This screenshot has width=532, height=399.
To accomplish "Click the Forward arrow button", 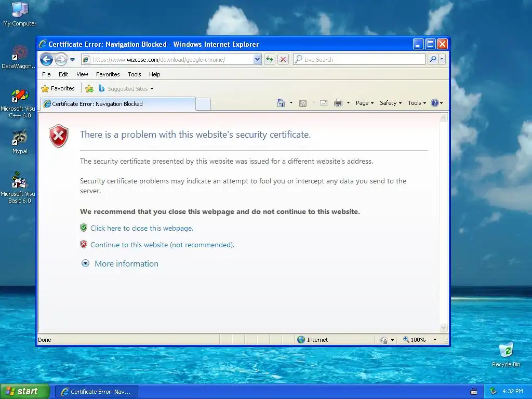I will pos(61,60).
